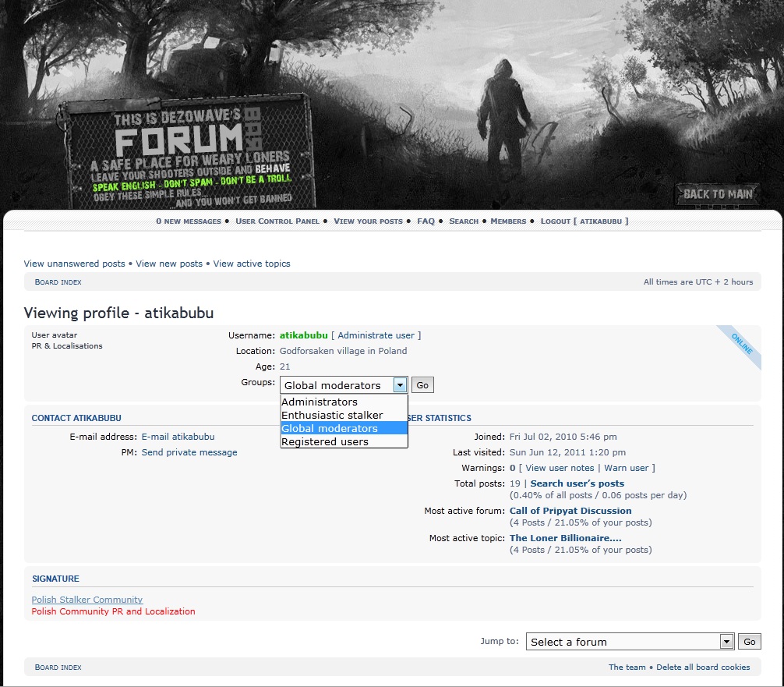Go to View your posts

[x=368, y=221]
